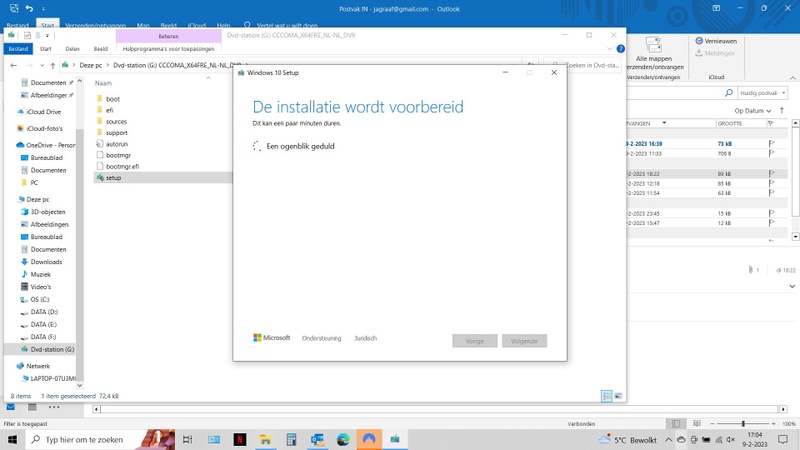
Task: Click the Outlook undo icon
Action: (x=30, y=9)
